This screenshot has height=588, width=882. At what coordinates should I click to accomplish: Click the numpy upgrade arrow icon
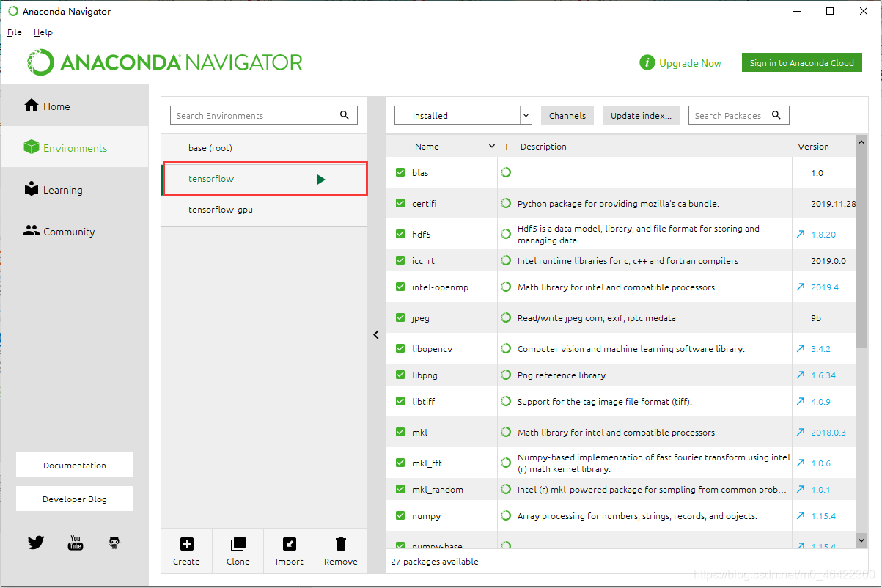pos(801,515)
